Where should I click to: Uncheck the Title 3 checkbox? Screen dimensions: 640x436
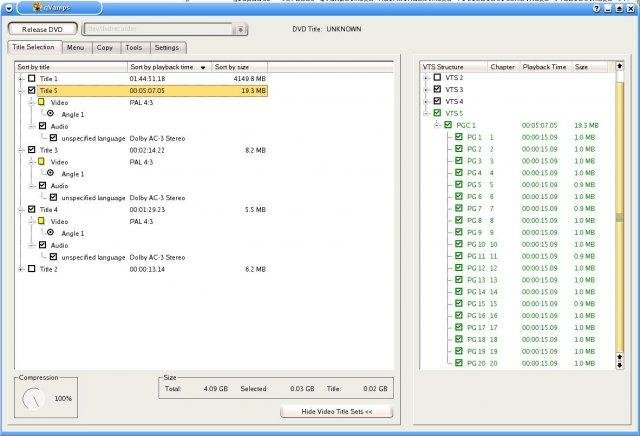31,150
